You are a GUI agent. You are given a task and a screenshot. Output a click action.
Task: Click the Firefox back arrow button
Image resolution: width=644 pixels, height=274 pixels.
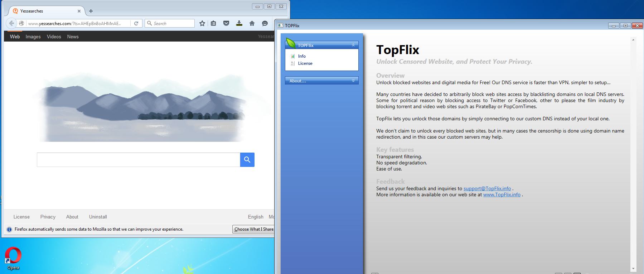coord(11,23)
